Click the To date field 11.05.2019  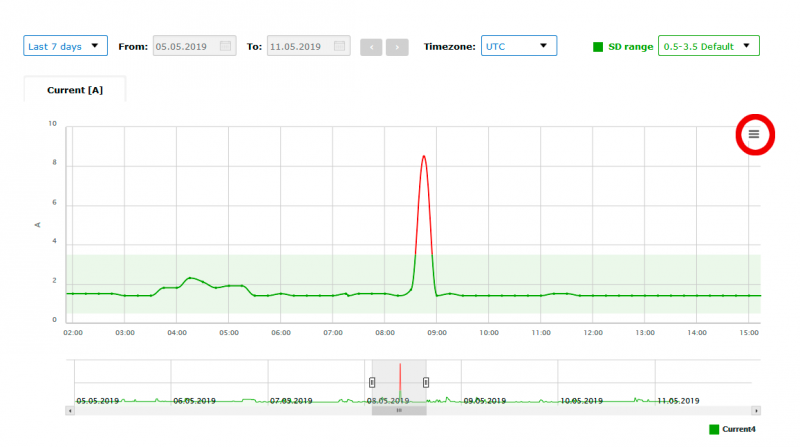(299, 46)
